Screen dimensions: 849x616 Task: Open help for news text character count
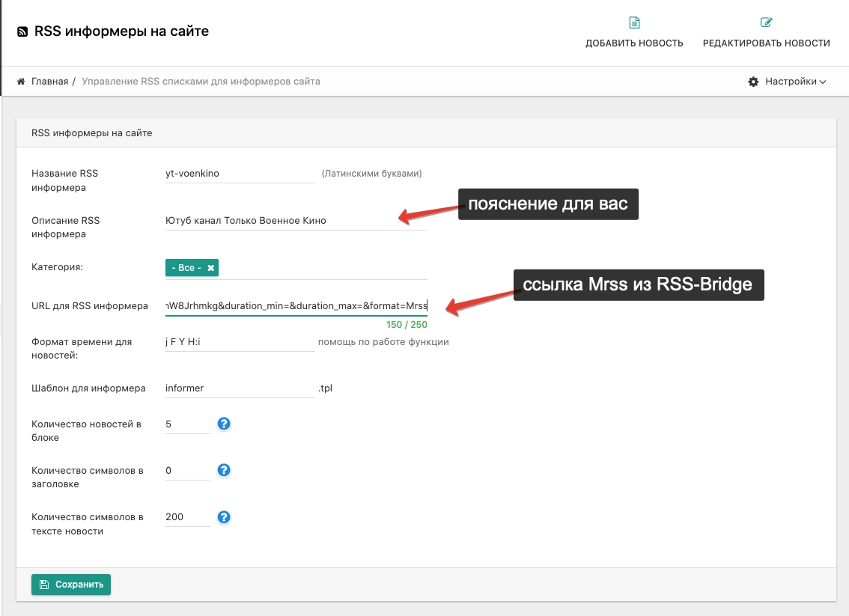click(x=223, y=516)
